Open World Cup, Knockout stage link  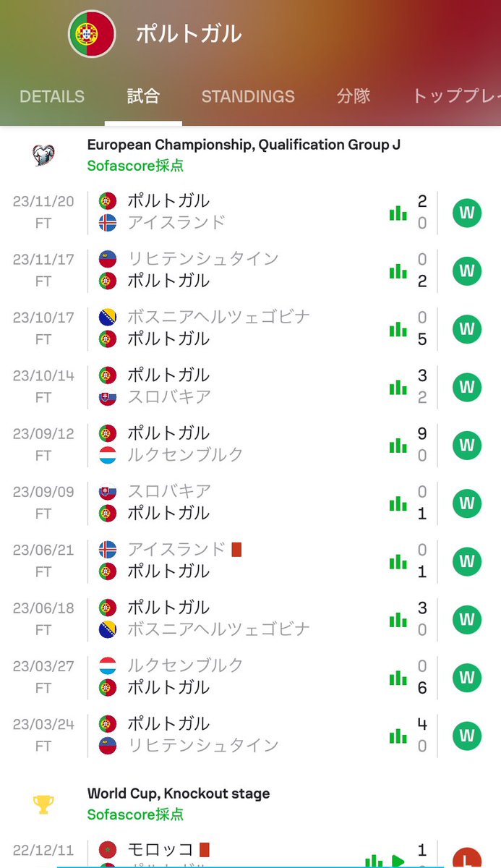(179, 793)
